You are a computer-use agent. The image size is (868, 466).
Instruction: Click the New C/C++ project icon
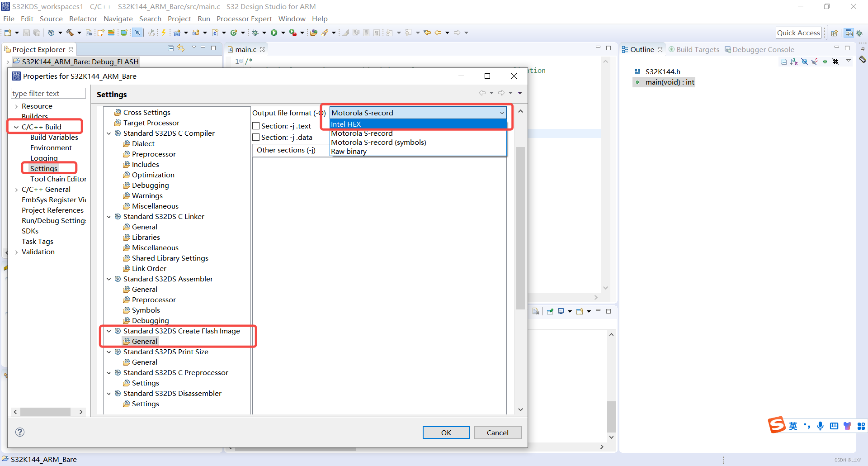point(177,33)
